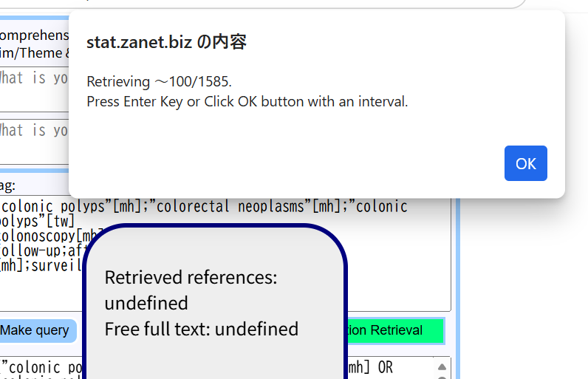This screenshot has width=588, height=379.
Task: Click the dialog title 'stat.zanet.biz の内容'
Action: point(166,42)
